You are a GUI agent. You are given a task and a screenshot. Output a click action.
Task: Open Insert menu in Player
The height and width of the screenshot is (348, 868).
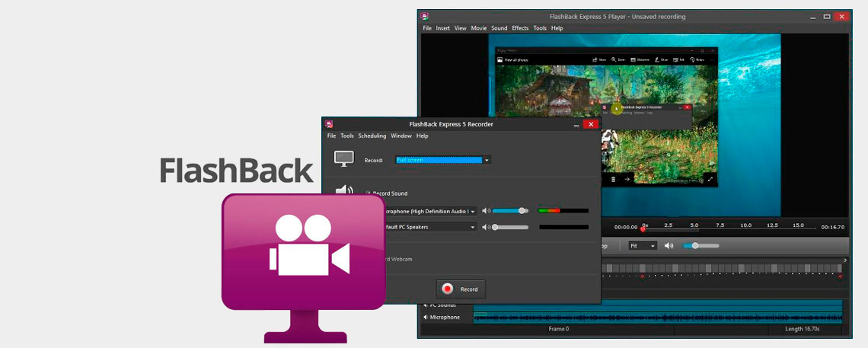pos(443,28)
